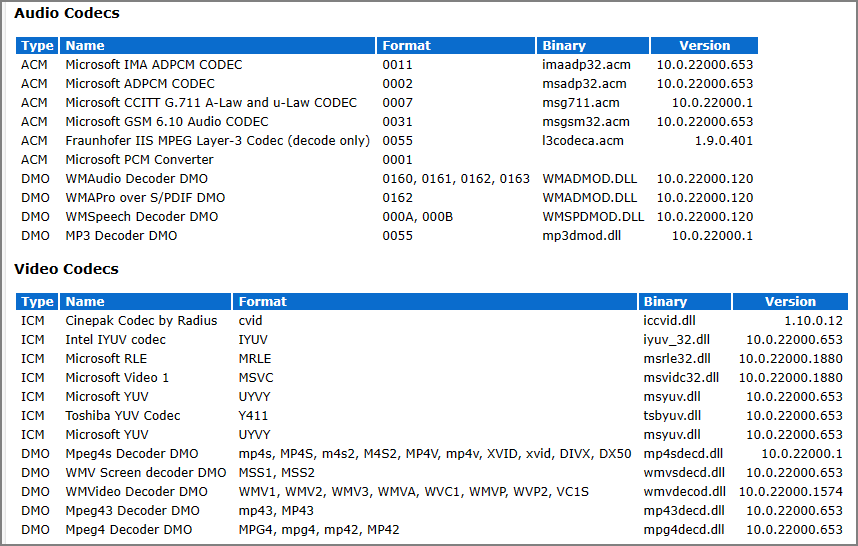Click the Cinepak Codec by Radius entry
858x546 pixels.
[x=141, y=320]
